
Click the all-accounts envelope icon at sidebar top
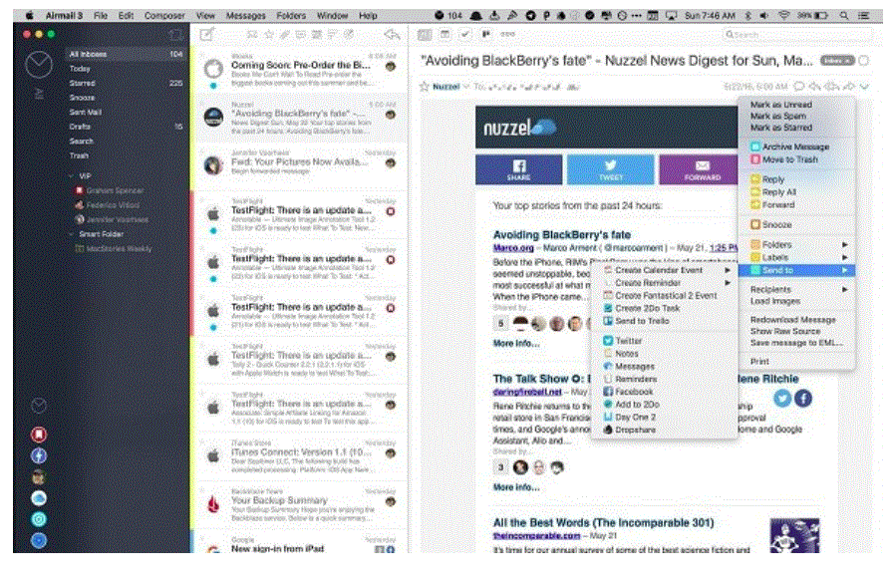pyautogui.click(x=39, y=64)
